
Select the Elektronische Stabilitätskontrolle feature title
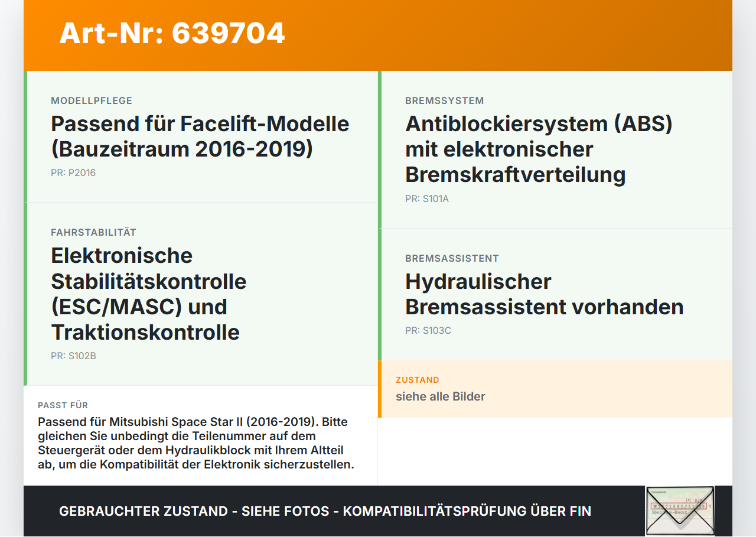point(149,294)
